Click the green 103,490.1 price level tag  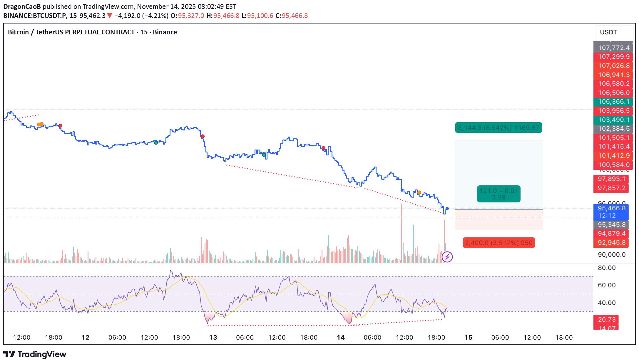click(613, 120)
